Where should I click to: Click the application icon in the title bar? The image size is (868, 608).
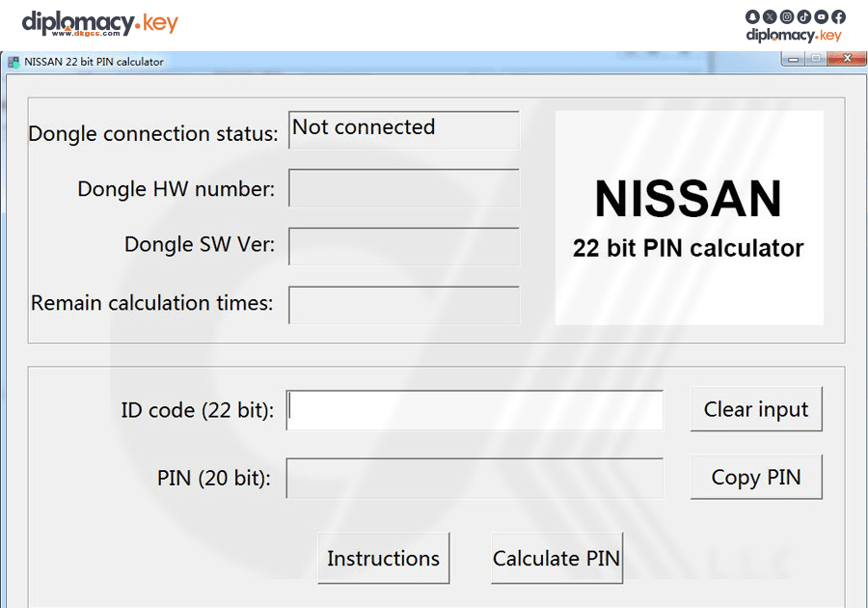pos(15,61)
